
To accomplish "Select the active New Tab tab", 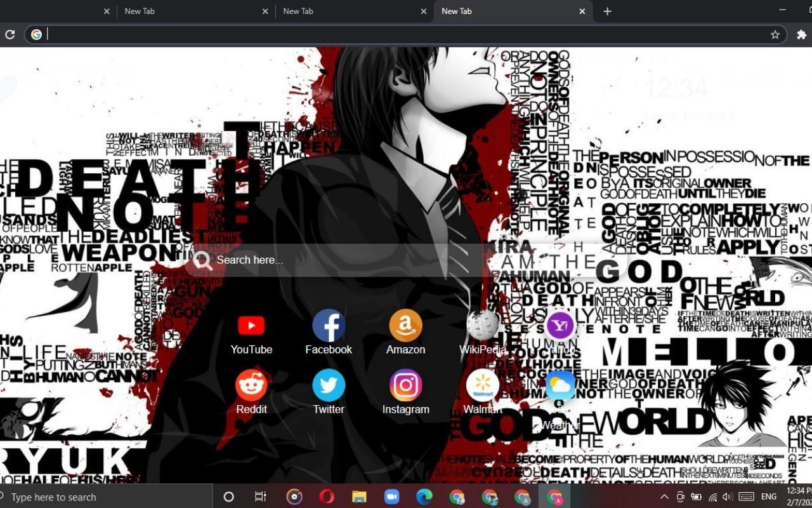I will point(513,11).
